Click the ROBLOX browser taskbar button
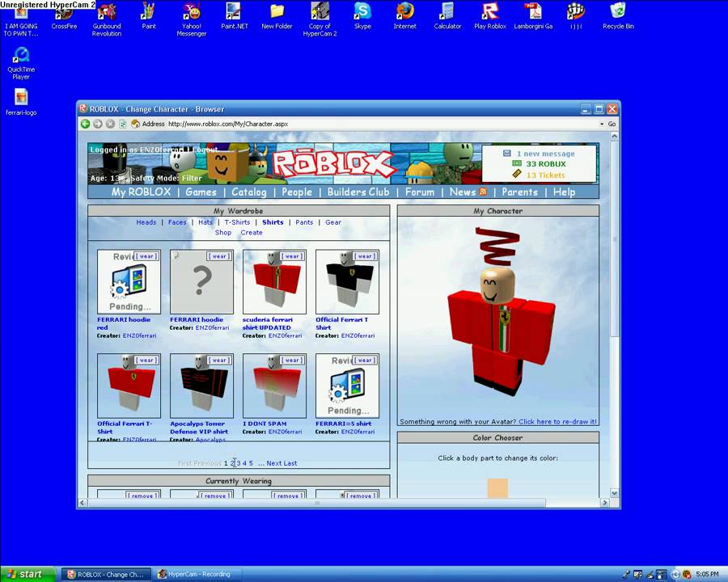 click(x=106, y=574)
